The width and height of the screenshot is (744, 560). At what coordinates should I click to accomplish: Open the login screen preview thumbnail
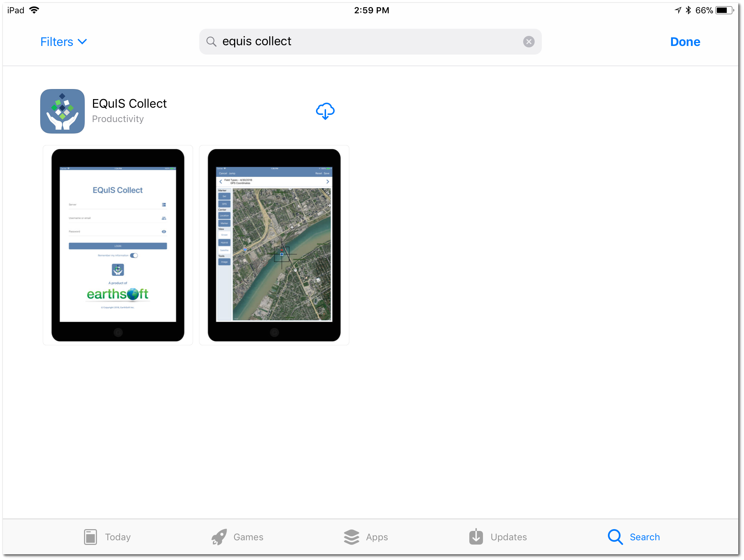point(118,245)
